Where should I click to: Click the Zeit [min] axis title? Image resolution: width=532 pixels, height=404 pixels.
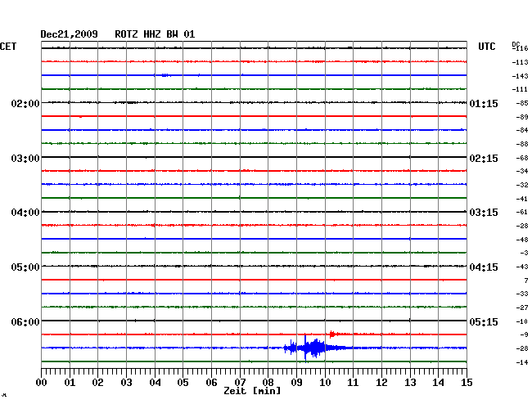252,391
